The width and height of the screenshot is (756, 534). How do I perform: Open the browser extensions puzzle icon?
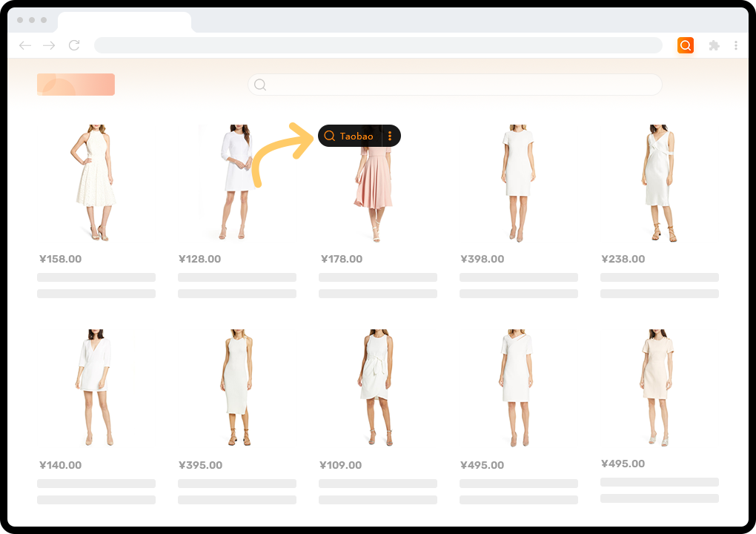tap(714, 45)
